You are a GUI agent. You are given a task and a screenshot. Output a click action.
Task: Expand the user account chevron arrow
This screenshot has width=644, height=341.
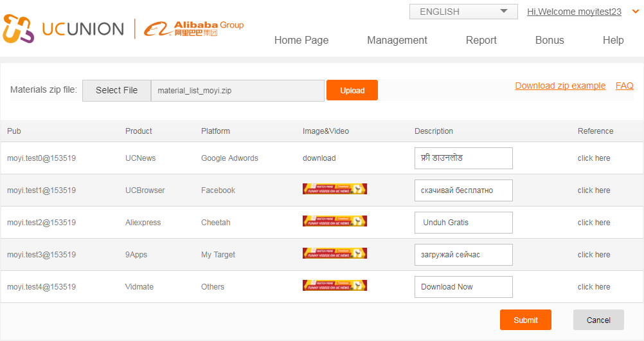pyautogui.click(x=635, y=12)
